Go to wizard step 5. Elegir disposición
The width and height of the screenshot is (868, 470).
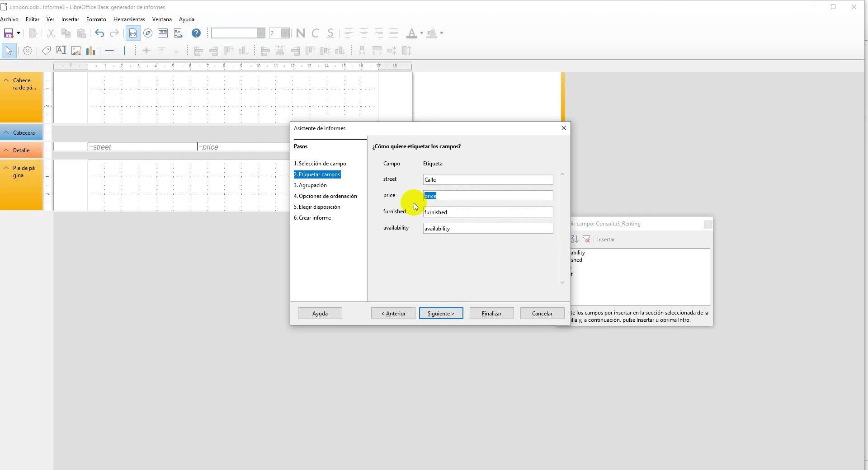(317, 207)
